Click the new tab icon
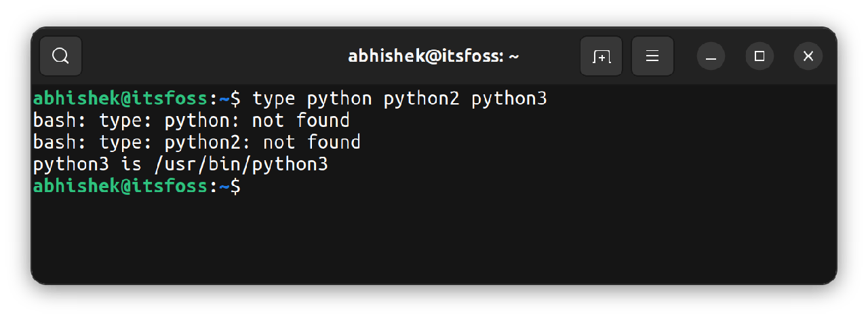 pos(601,56)
